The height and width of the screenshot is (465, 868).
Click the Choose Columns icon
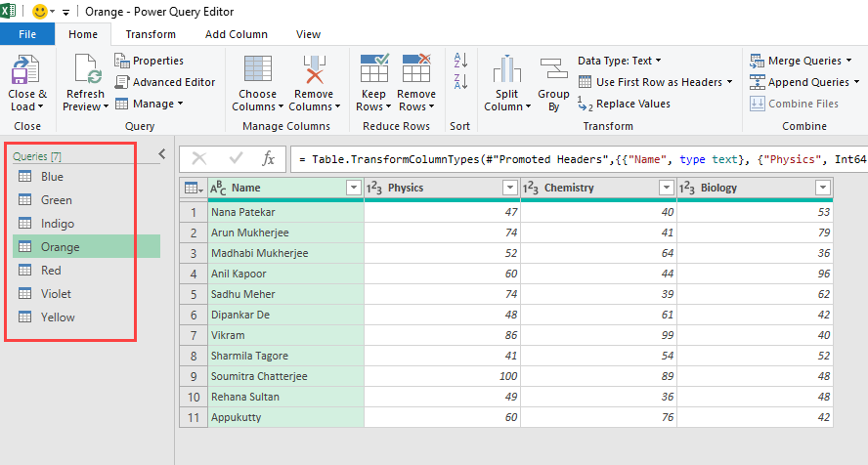point(258,69)
